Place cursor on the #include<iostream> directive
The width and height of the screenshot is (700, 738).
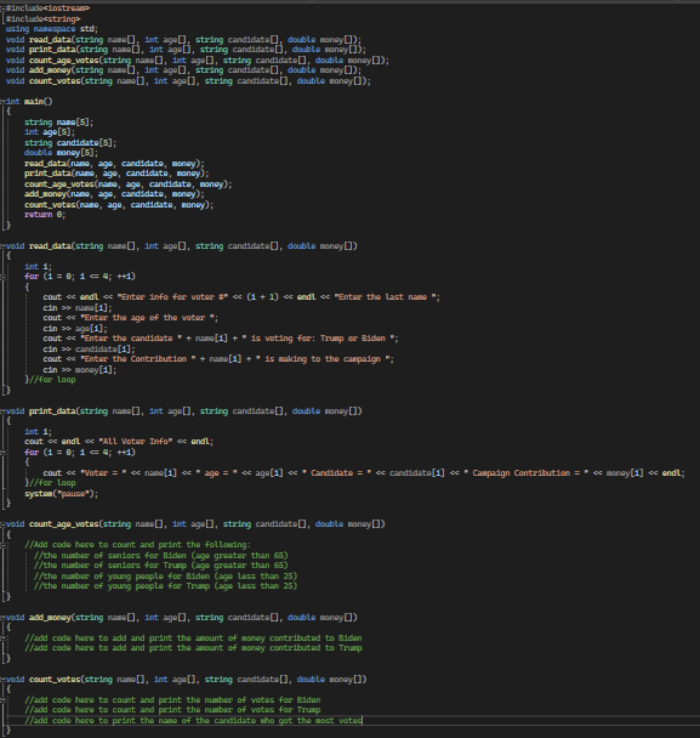[x=49, y=8]
